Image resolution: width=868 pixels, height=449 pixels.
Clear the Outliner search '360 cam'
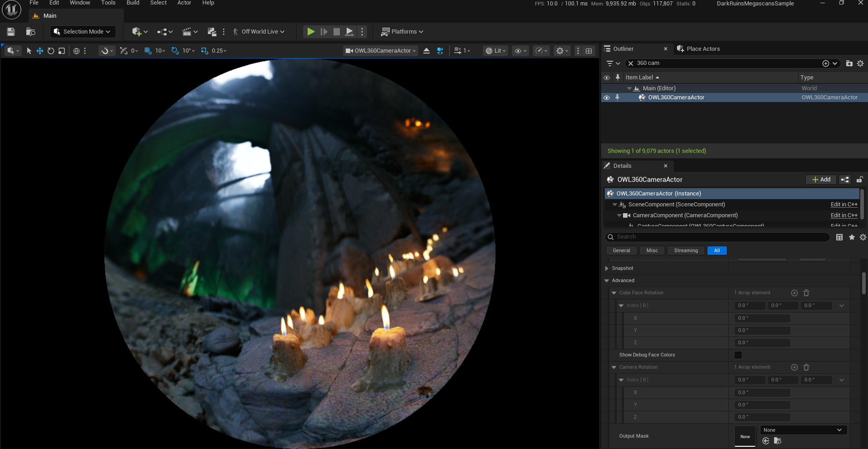(x=631, y=63)
